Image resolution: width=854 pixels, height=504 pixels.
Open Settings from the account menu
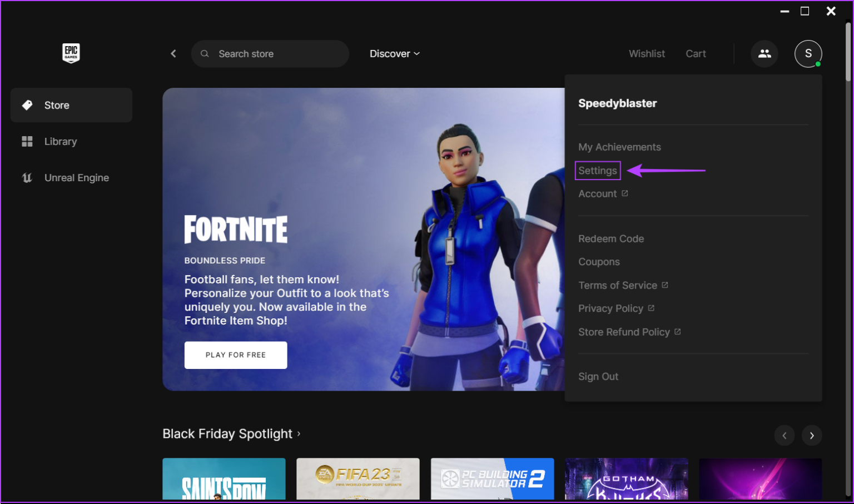(597, 170)
